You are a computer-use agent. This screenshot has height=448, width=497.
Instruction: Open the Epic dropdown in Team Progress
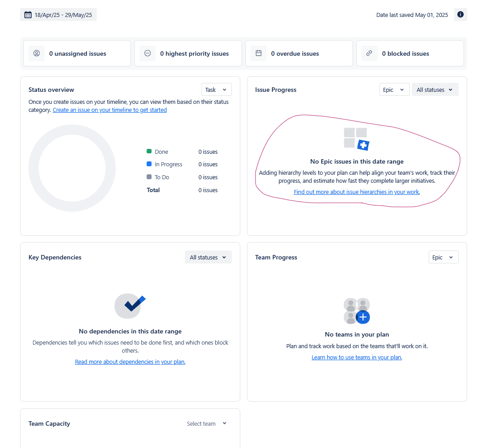(x=444, y=257)
